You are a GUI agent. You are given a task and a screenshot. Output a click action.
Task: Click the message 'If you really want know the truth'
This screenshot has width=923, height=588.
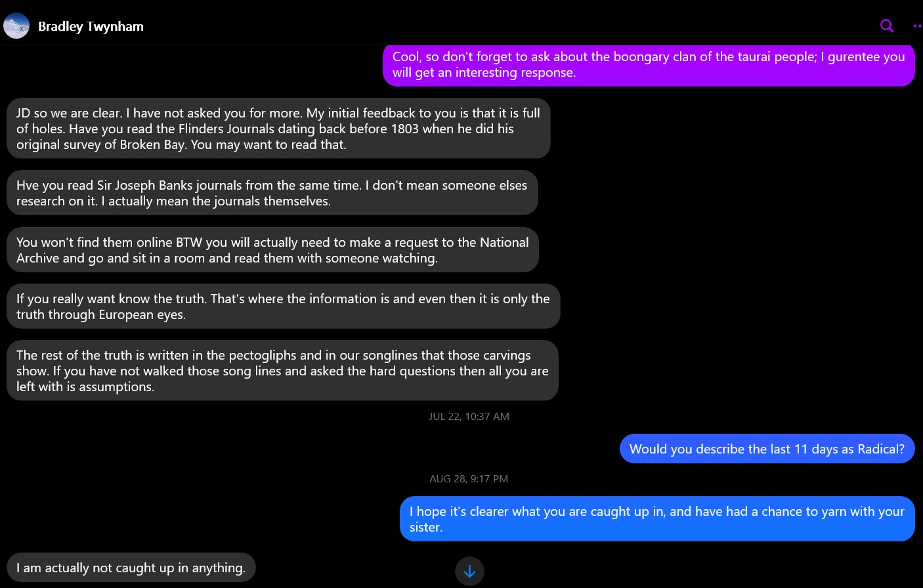pyautogui.click(x=283, y=306)
